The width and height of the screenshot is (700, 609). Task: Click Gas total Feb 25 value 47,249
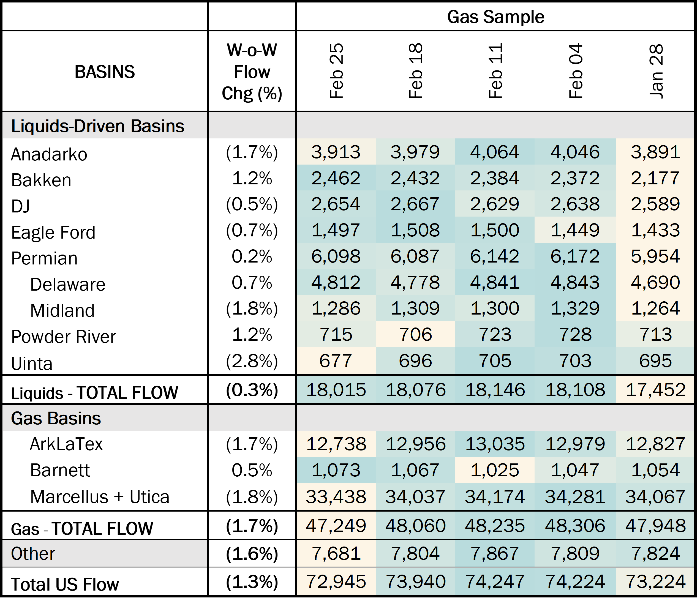tap(336, 525)
